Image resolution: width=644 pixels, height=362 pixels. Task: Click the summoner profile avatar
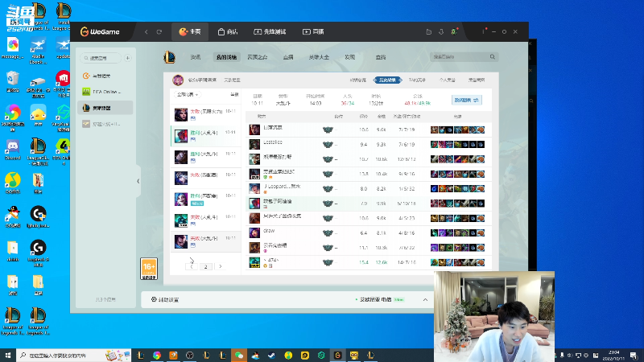click(x=178, y=80)
